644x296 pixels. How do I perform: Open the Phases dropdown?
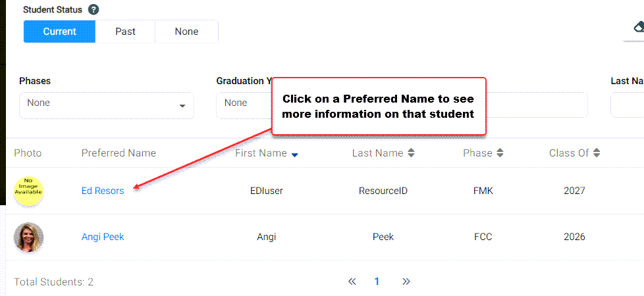(x=107, y=105)
